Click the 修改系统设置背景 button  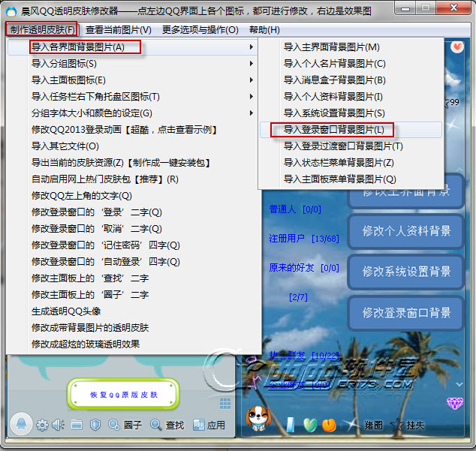click(406, 272)
